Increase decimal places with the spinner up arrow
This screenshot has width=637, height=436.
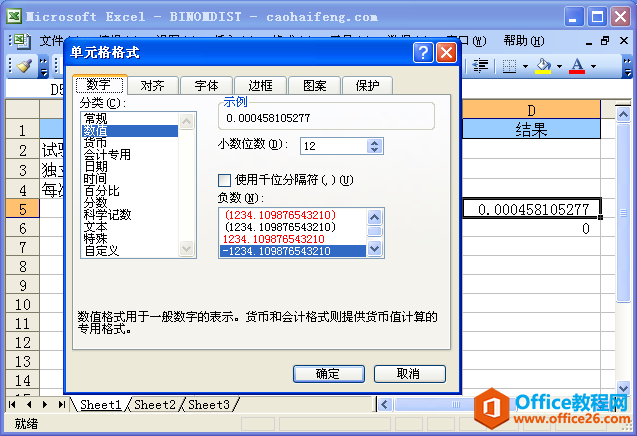(x=374, y=143)
